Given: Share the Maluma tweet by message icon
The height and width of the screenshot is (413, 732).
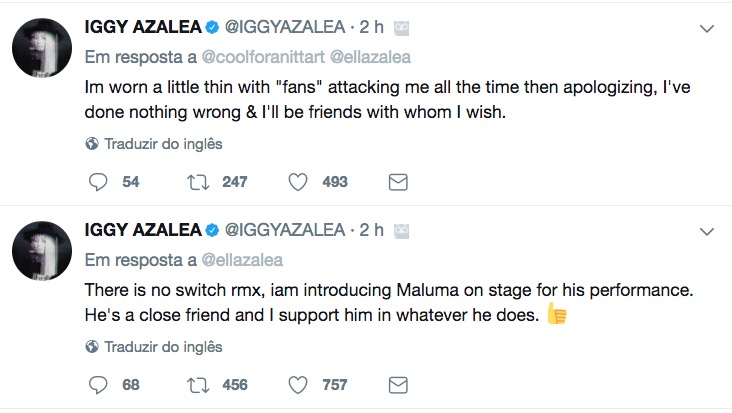Looking at the screenshot, I should (397, 385).
